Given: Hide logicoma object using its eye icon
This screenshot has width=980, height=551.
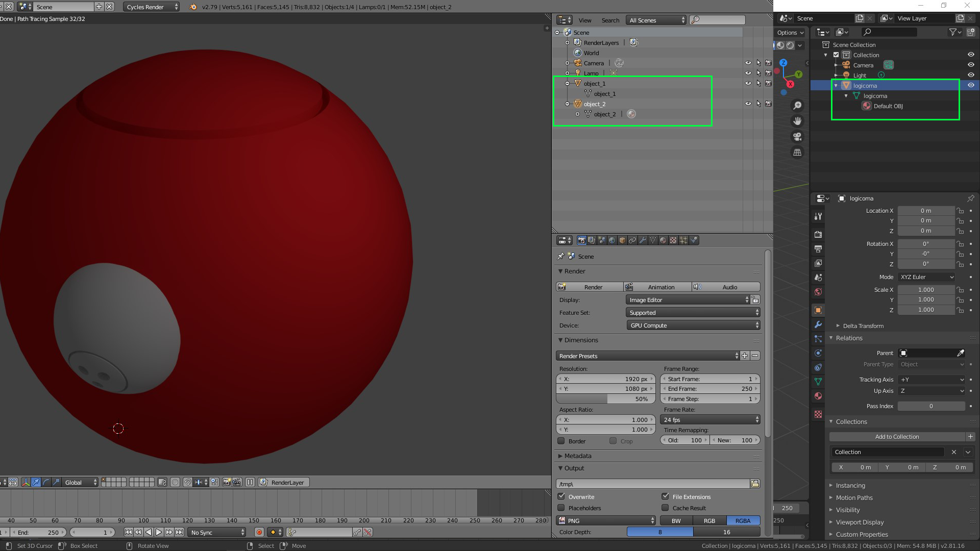Looking at the screenshot, I should point(971,85).
